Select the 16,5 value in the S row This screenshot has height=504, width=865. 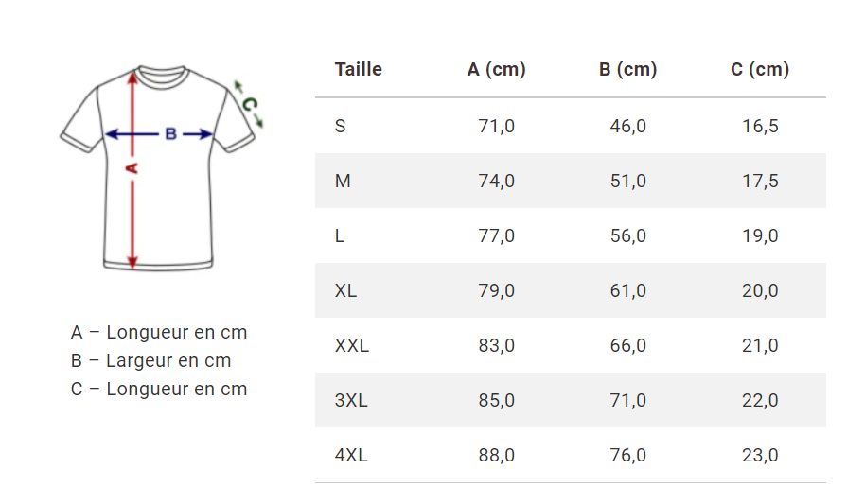pos(760,126)
